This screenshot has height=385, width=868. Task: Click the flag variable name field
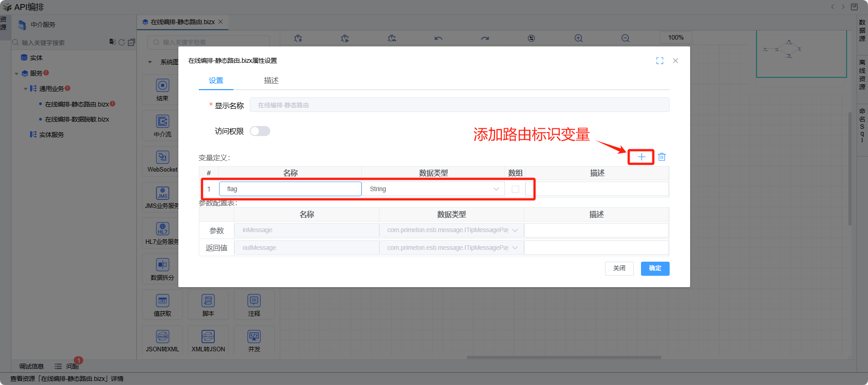coord(290,189)
